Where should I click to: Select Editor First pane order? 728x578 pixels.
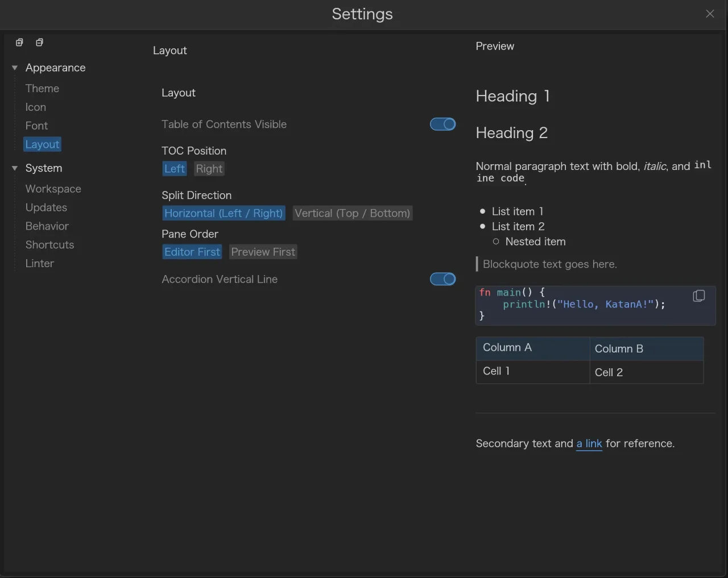pos(192,252)
